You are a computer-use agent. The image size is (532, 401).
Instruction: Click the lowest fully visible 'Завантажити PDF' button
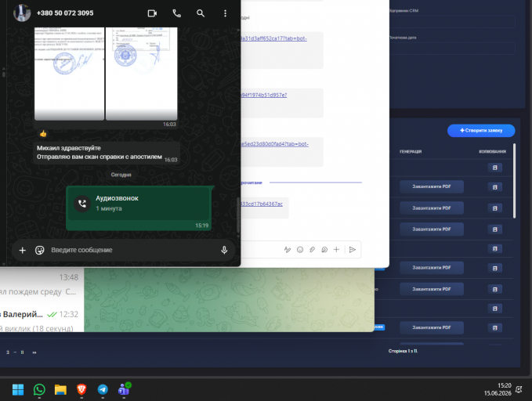(432, 327)
